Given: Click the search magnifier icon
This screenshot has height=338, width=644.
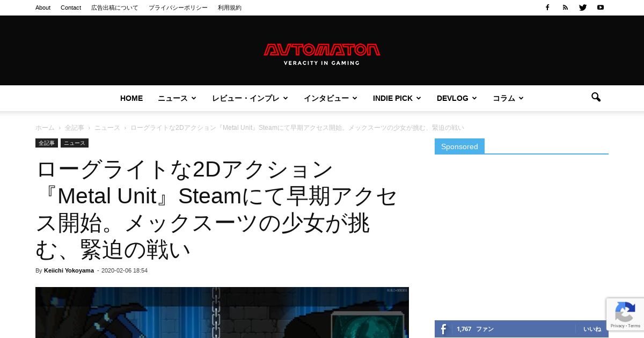Looking at the screenshot, I should [x=596, y=98].
